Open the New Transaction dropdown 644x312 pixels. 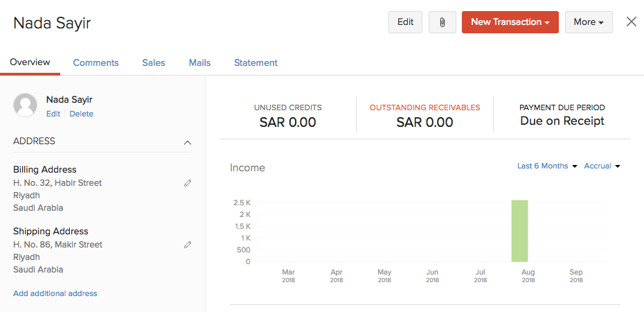(510, 22)
